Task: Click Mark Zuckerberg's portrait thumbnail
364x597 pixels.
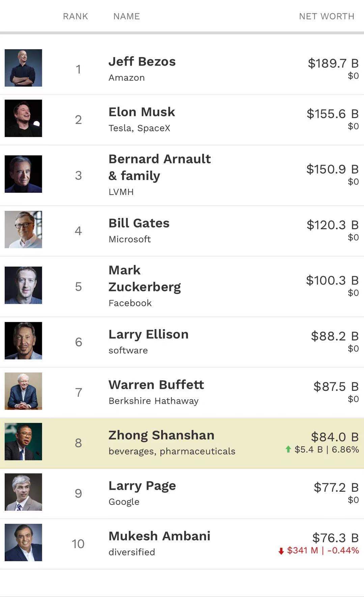Action: pyautogui.click(x=23, y=285)
